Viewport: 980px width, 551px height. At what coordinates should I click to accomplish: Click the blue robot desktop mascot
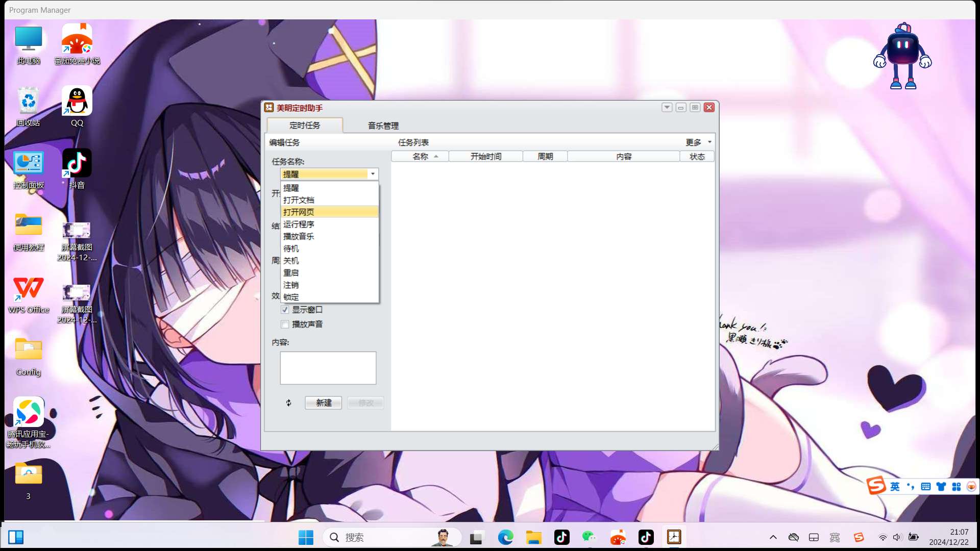point(903,56)
